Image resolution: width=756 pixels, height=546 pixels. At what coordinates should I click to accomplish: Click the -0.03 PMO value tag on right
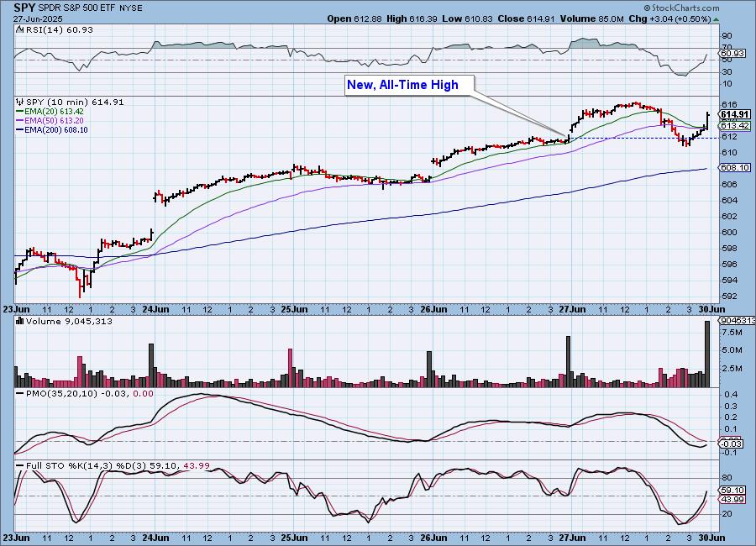click(x=732, y=444)
